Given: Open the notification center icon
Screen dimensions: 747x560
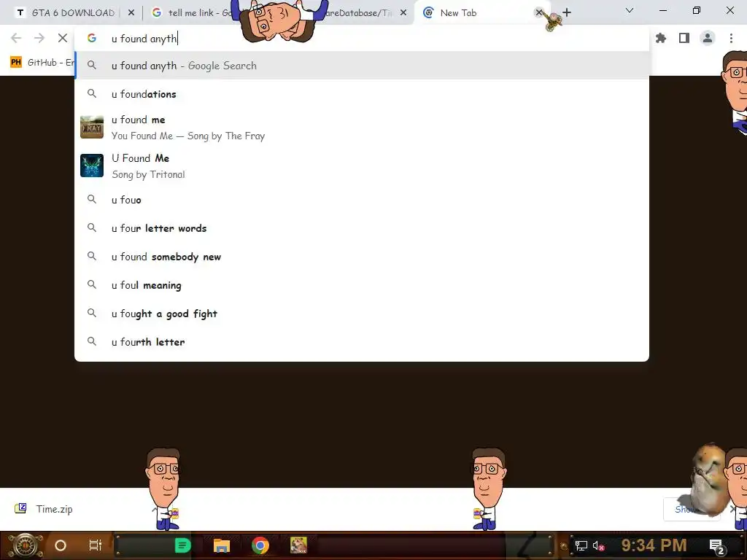Looking at the screenshot, I should coord(716,546).
